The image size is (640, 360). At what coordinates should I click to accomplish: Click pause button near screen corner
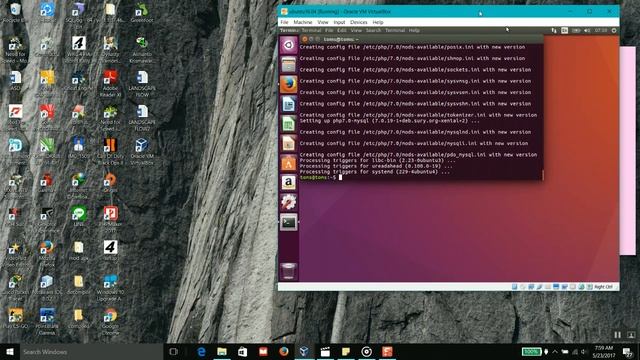pos(618,335)
